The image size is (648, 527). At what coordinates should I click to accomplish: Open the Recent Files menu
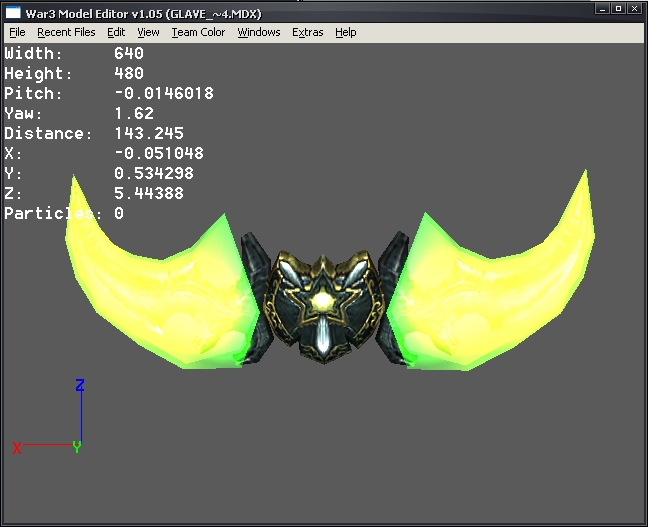coord(66,32)
